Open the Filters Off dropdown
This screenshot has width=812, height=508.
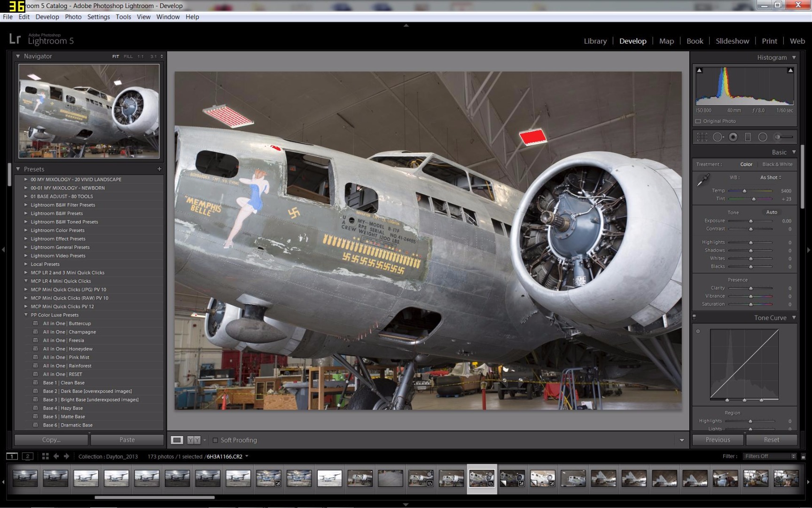coord(770,456)
